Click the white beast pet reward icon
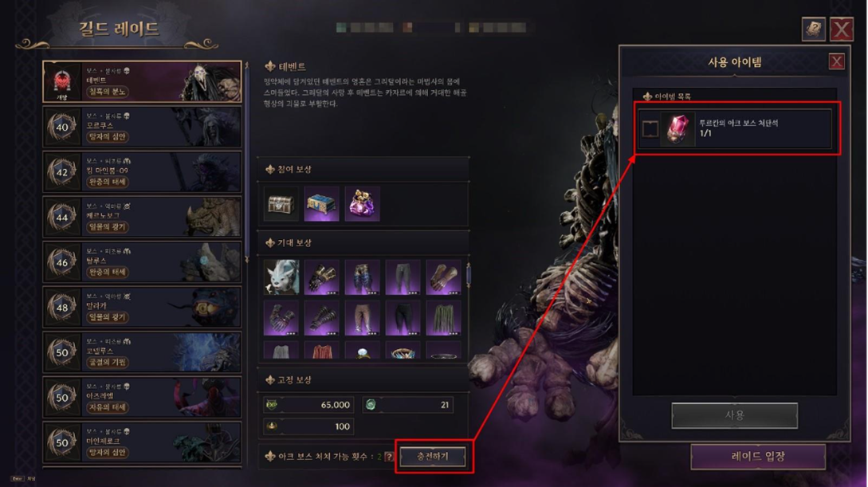The width and height of the screenshot is (868, 487). coord(281,277)
